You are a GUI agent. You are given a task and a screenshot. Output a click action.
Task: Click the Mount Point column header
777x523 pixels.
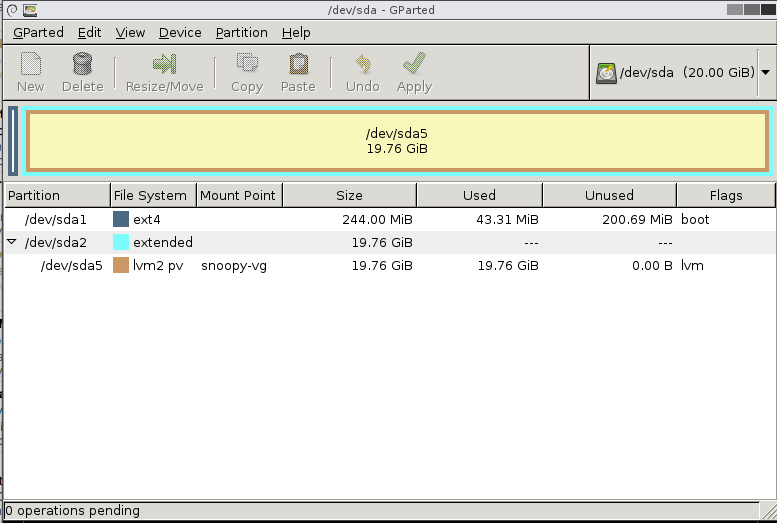point(238,195)
